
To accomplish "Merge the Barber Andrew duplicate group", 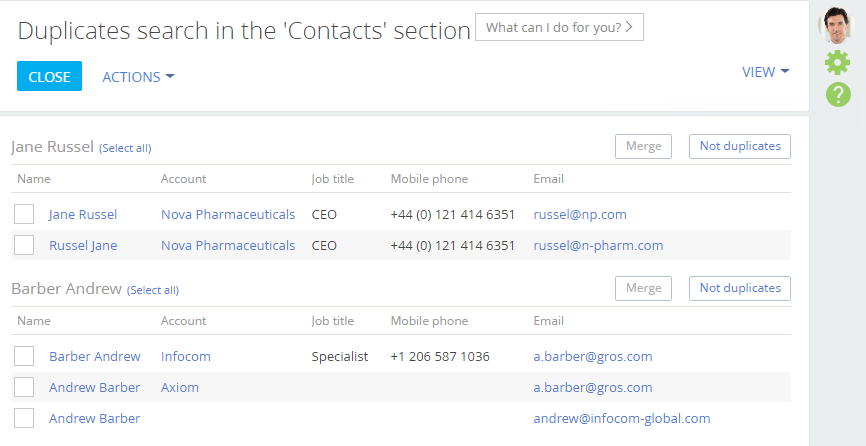I will coord(643,288).
